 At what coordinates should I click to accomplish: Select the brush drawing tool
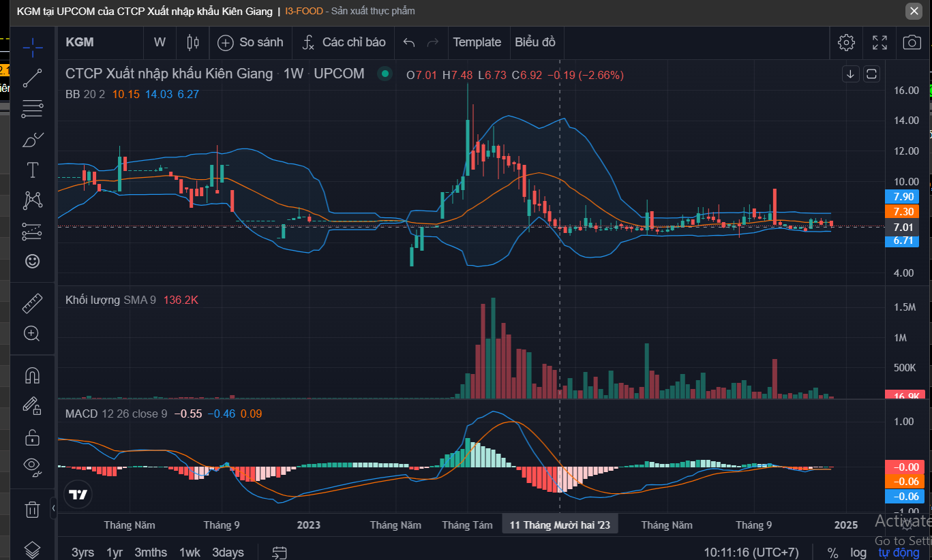(33, 140)
